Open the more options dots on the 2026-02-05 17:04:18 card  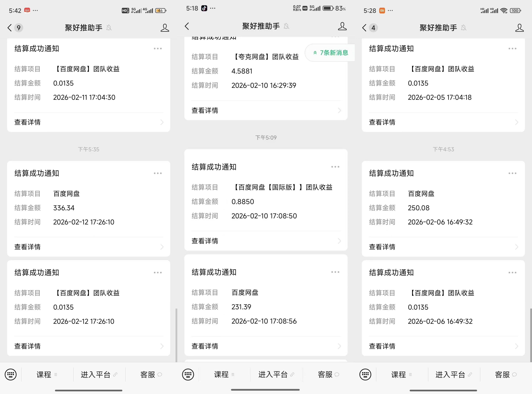point(512,48)
